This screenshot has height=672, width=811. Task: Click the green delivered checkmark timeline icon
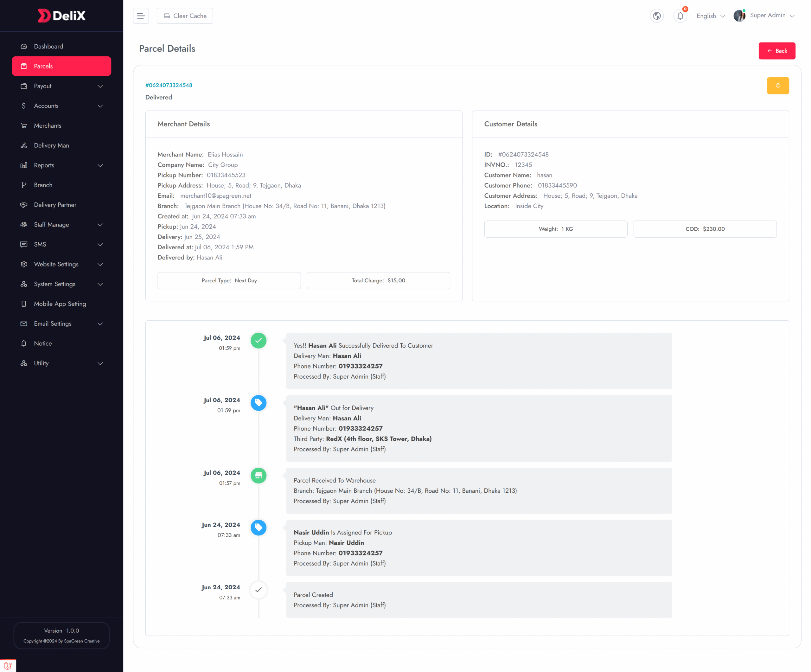tap(259, 340)
